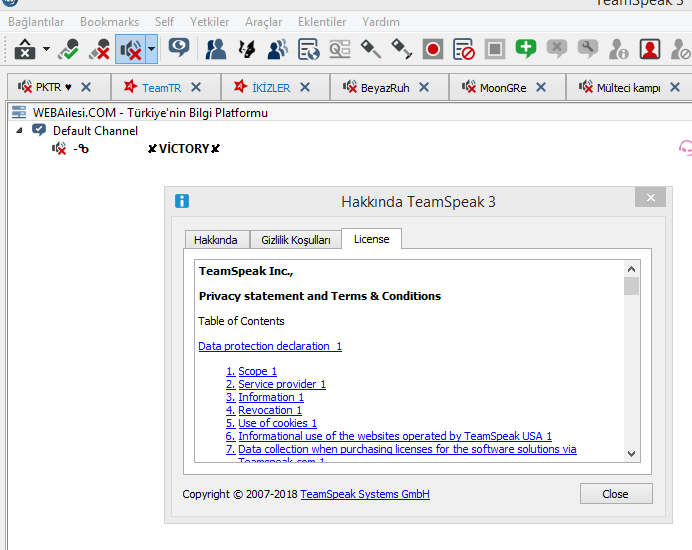The image size is (692, 550).
Task: Click the black wolf head toolbar icon
Action: (247, 49)
